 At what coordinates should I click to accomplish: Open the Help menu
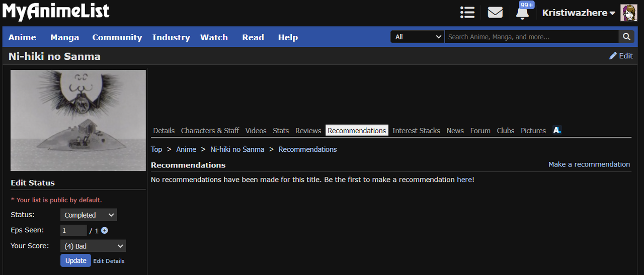[288, 37]
